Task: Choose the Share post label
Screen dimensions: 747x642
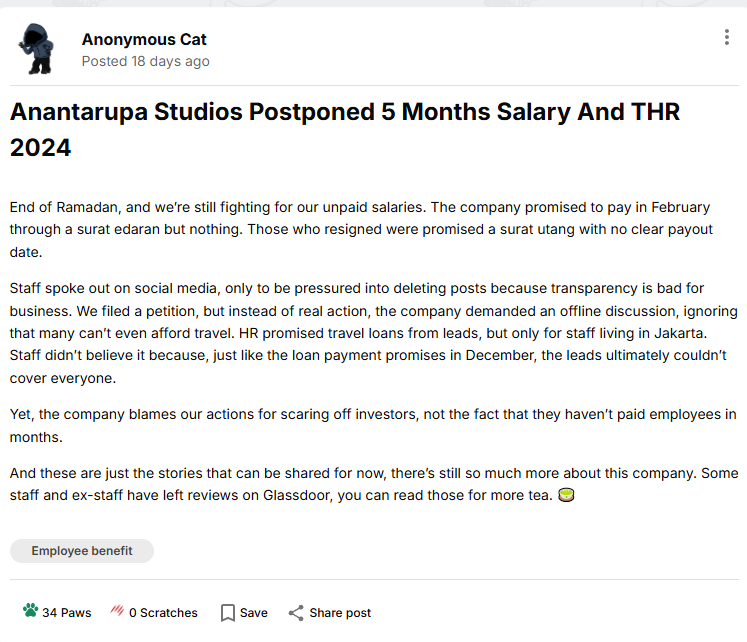Action: [x=340, y=613]
